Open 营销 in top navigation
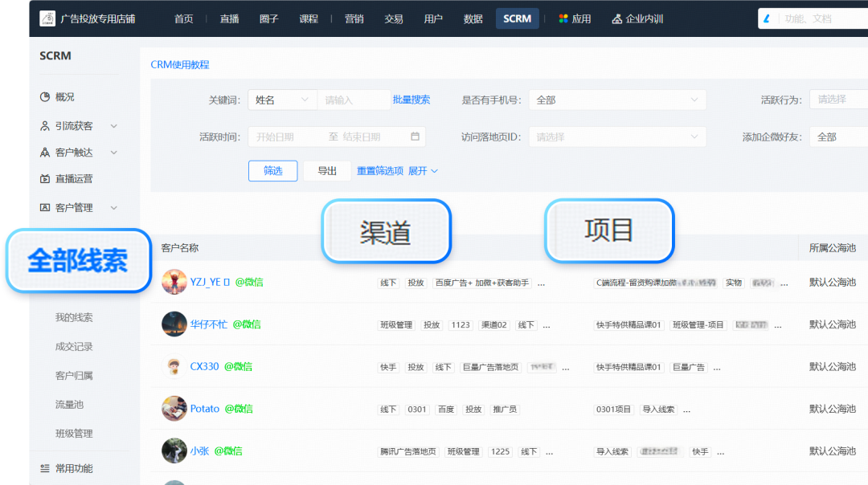 click(x=354, y=18)
